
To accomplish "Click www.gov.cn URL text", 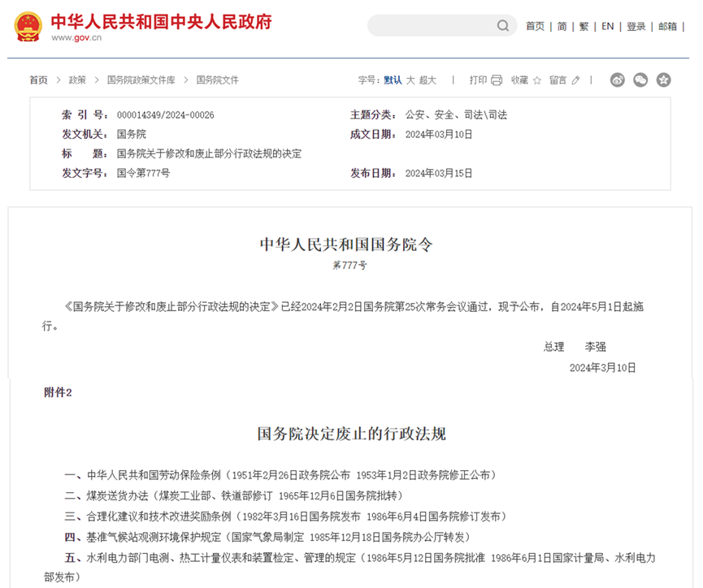I will (76, 37).
